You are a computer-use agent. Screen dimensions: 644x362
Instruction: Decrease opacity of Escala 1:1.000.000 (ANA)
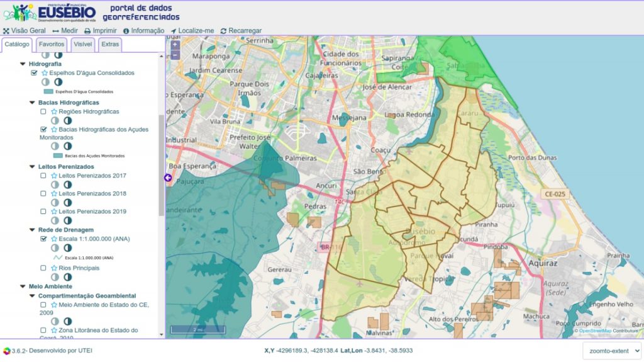pyautogui.click(x=55, y=248)
